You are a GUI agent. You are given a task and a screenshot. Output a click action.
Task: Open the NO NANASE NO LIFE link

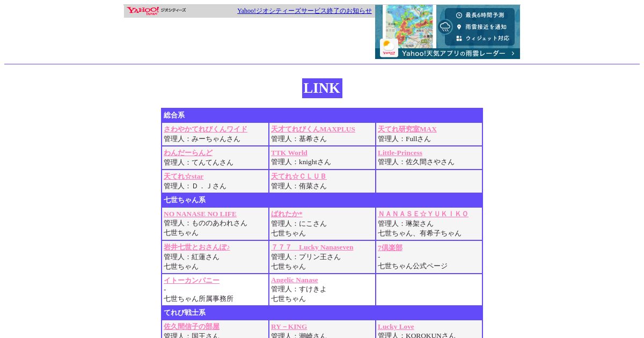tap(200, 214)
